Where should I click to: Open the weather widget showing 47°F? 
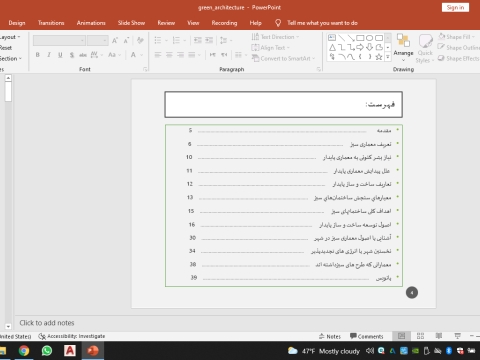[324, 351]
